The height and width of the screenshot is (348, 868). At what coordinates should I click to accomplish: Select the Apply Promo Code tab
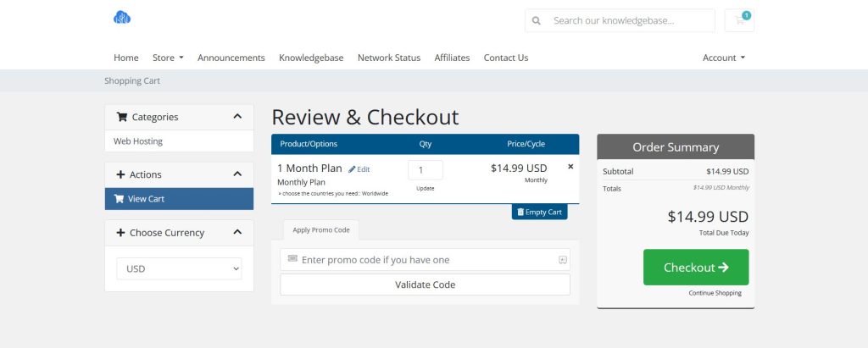320,229
